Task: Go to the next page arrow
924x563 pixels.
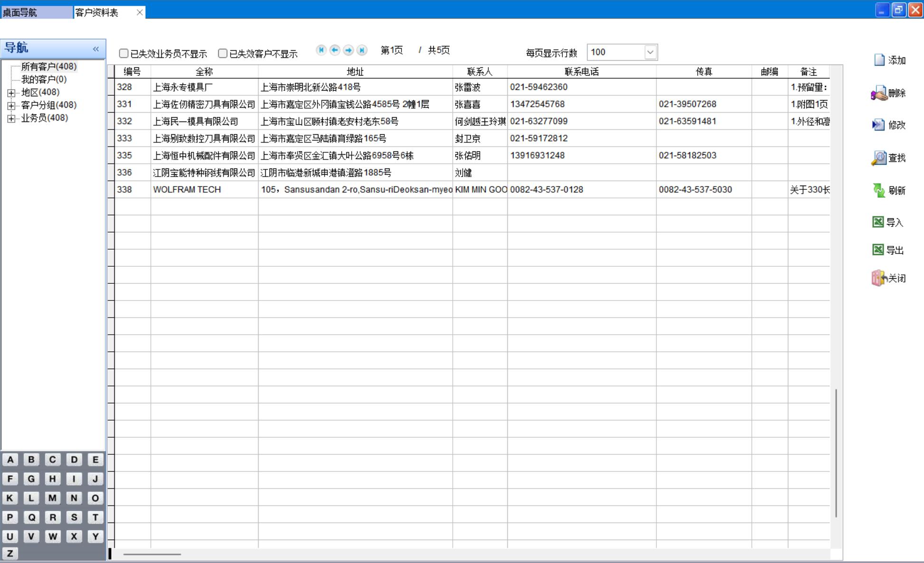Action: [x=348, y=50]
